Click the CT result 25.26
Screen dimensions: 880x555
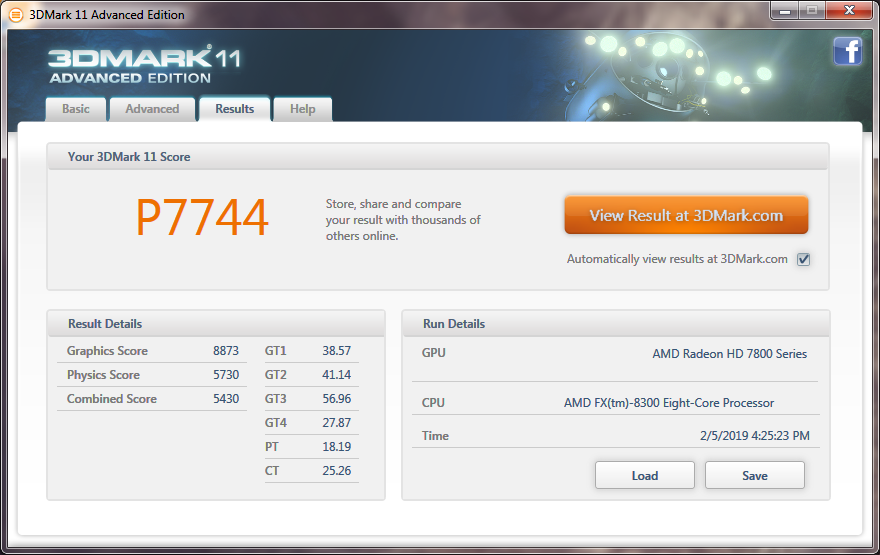click(x=336, y=471)
